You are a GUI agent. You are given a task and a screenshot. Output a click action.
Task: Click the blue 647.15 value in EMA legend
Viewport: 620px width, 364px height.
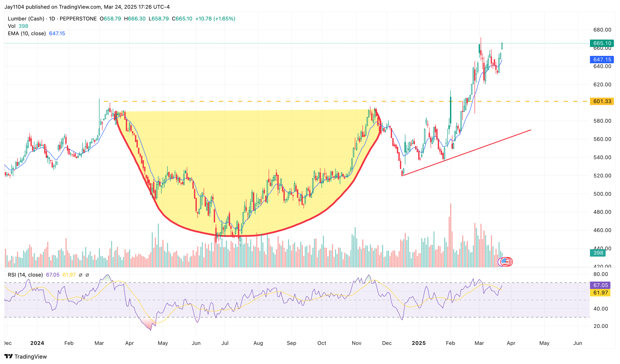(57, 33)
